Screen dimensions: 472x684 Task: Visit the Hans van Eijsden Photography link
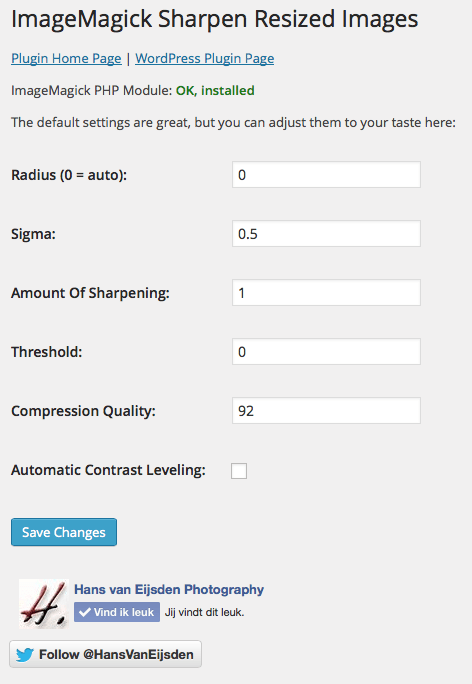[169, 589]
